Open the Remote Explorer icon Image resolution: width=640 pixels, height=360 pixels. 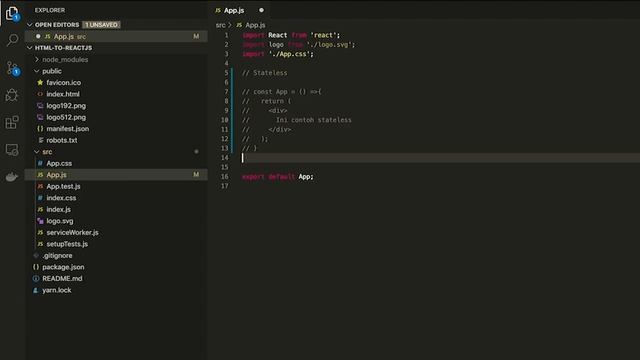pyautogui.click(x=12, y=150)
